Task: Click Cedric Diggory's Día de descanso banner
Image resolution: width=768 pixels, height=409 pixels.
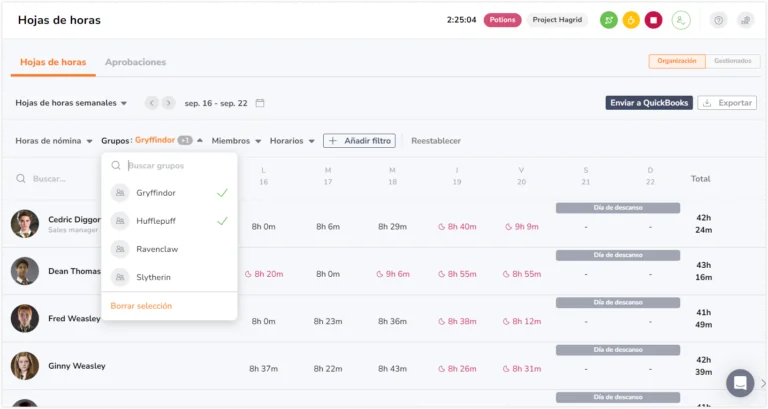Action: pyautogui.click(x=618, y=208)
